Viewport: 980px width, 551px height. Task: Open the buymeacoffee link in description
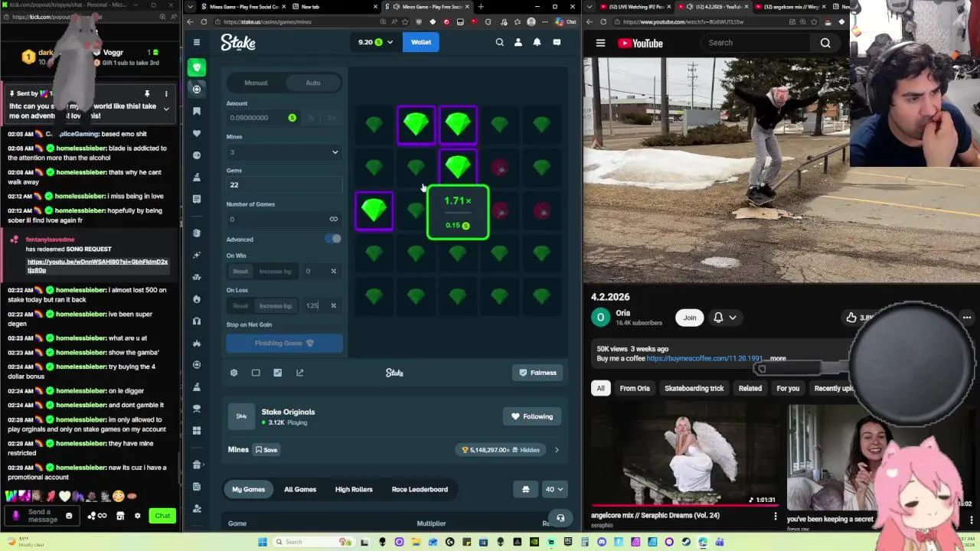point(704,358)
